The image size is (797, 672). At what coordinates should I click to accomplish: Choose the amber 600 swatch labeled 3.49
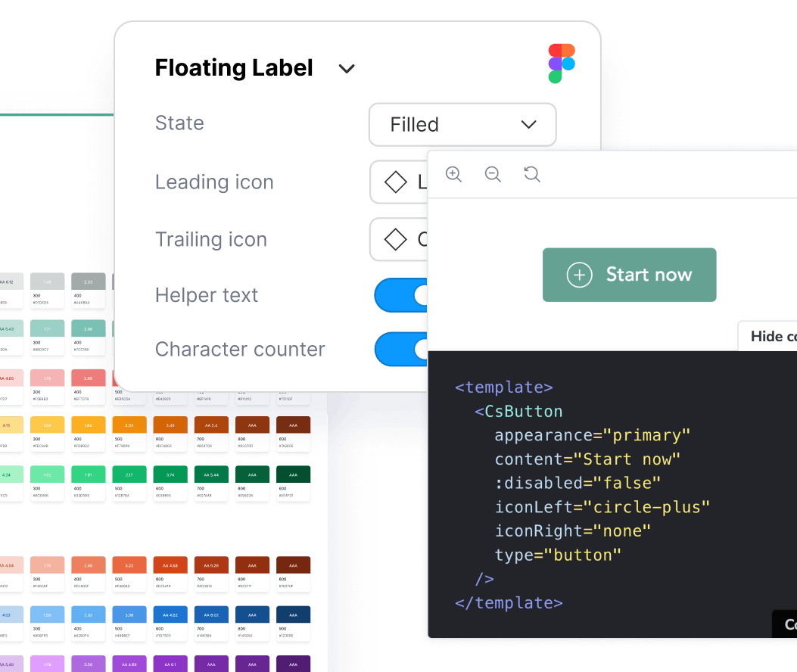tap(170, 425)
